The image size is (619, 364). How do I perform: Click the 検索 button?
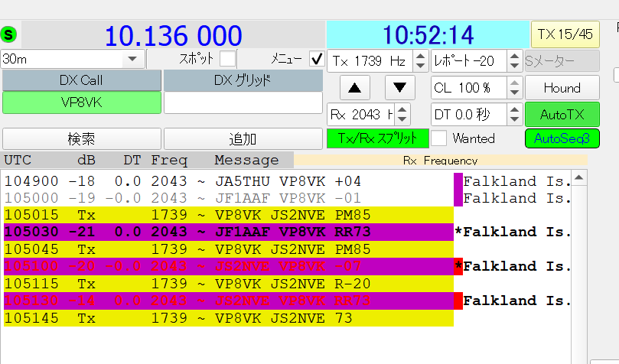point(82,139)
